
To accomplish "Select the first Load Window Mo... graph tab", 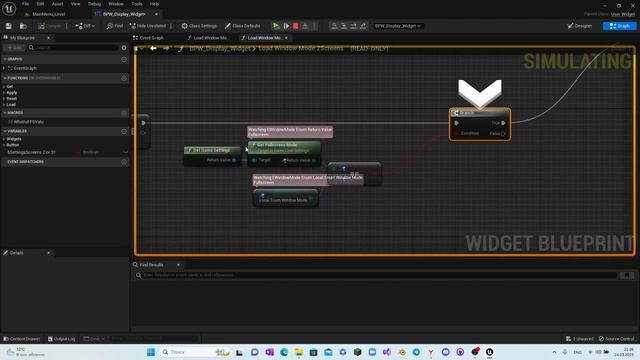I will pos(208,38).
